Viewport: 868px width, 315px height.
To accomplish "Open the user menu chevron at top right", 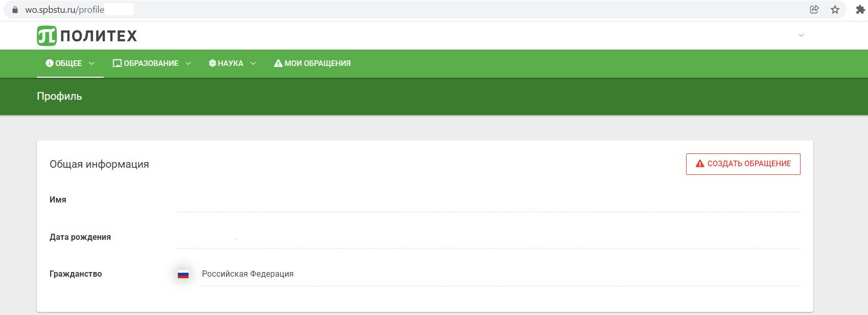I will [801, 35].
